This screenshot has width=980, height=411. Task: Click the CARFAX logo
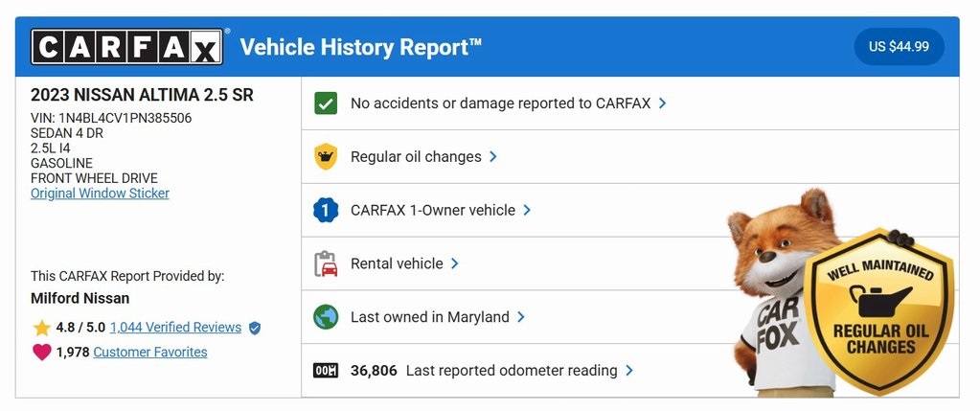[x=127, y=46]
